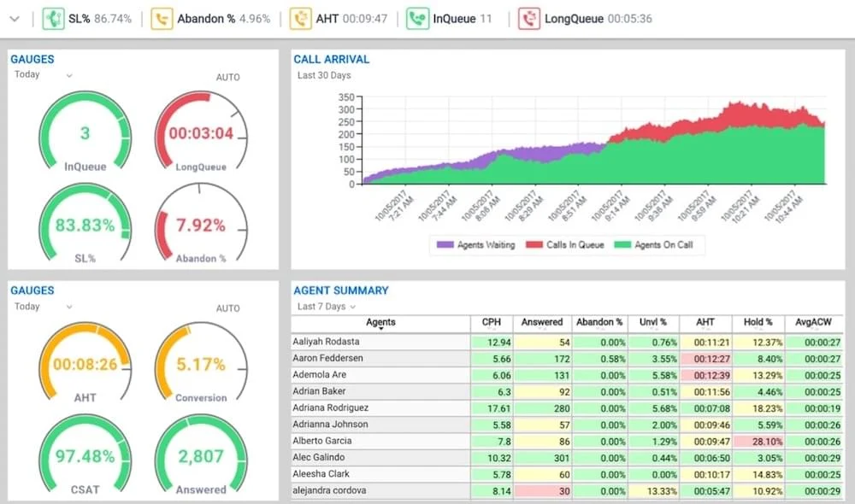Select agent Aaliyah Rodasta in the table
The width and height of the screenshot is (855, 504).
pos(326,342)
